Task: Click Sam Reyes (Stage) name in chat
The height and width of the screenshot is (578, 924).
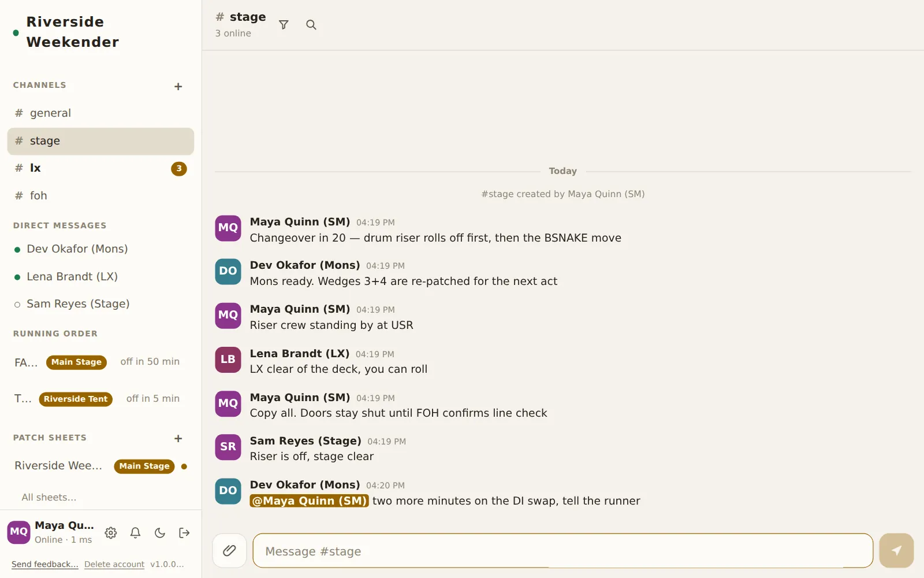Action: pyautogui.click(x=305, y=441)
